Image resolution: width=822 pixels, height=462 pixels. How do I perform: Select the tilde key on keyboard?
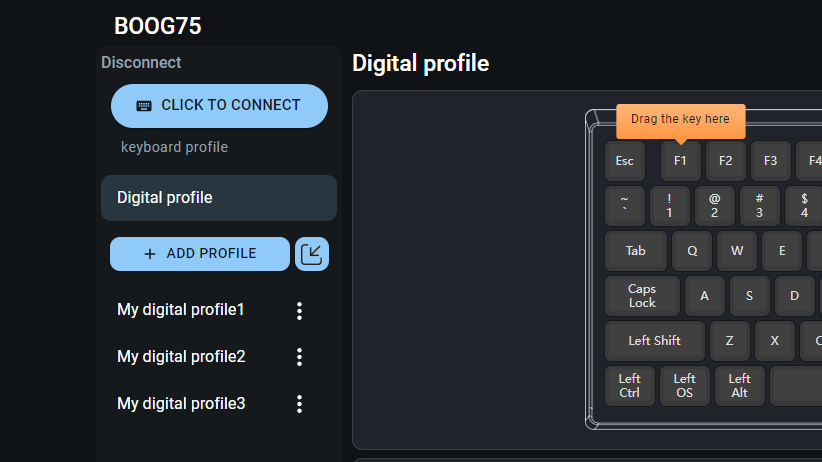tap(624, 206)
